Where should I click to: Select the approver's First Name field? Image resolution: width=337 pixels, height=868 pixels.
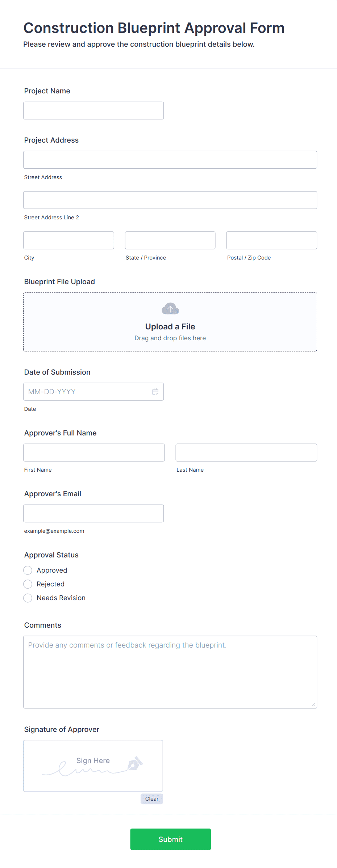pyautogui.click(x=93, y=452)
